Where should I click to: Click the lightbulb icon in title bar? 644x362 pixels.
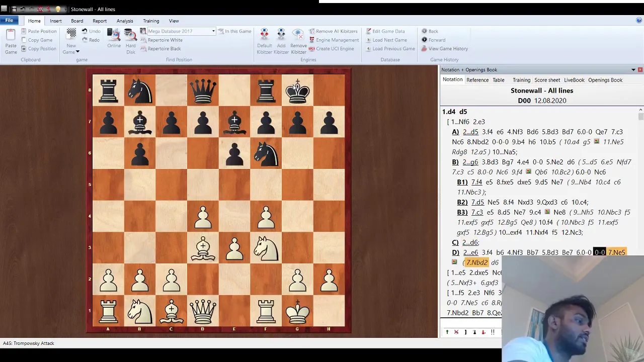[x=58, y=9]
